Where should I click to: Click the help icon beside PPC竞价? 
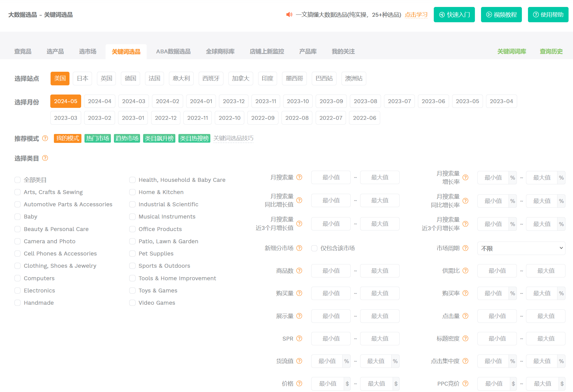coord(465,383)
